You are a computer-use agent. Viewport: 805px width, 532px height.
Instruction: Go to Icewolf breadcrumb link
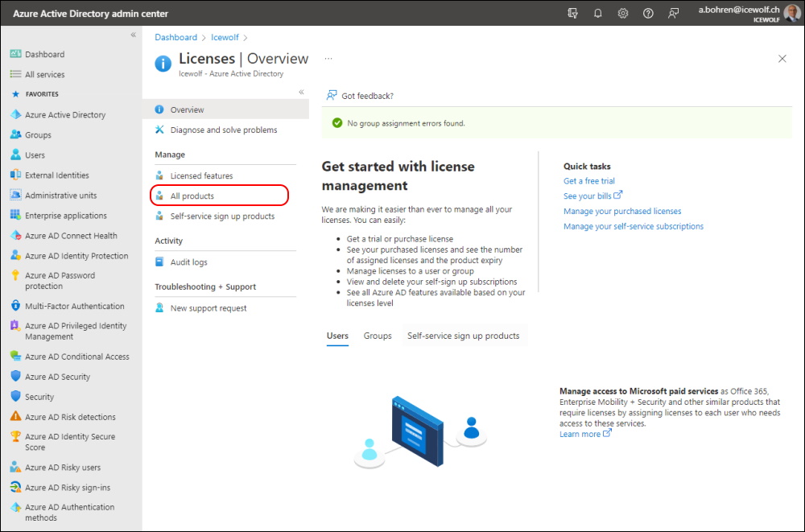pos(225,38)
